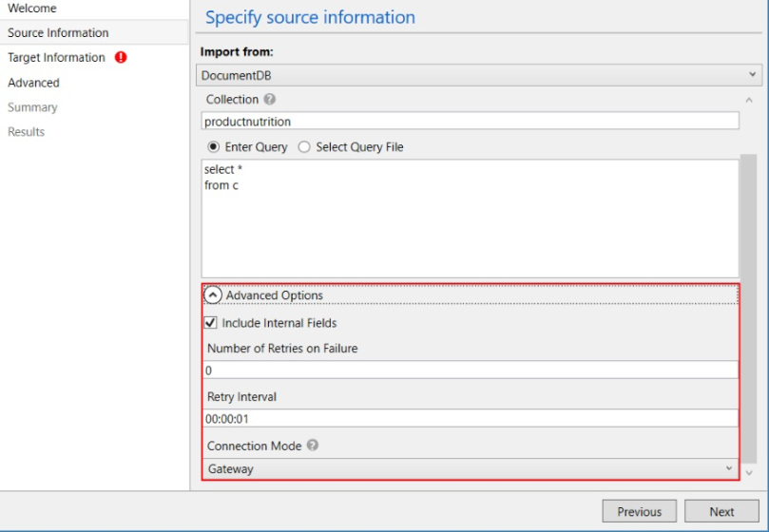The width and height of the screenshot is (769, 532).
Task: Open the Import from DocumentDB dropdown
Action: coord(480,75)
